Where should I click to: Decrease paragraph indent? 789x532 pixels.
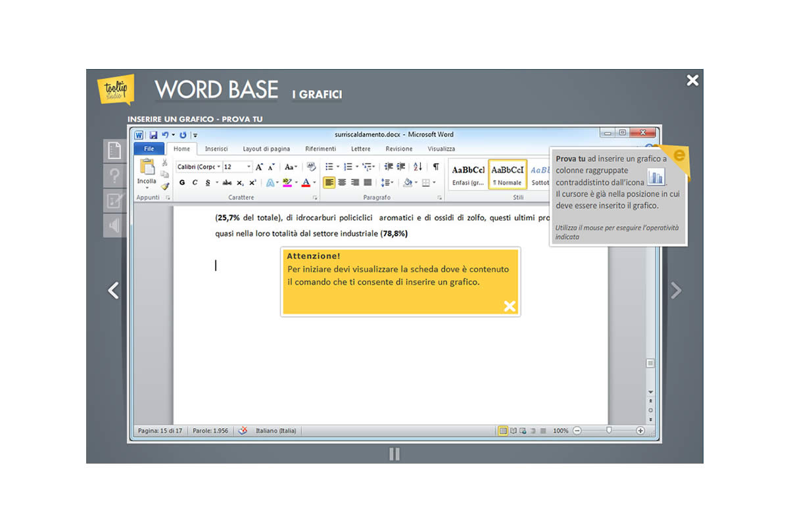coord(388,167)
